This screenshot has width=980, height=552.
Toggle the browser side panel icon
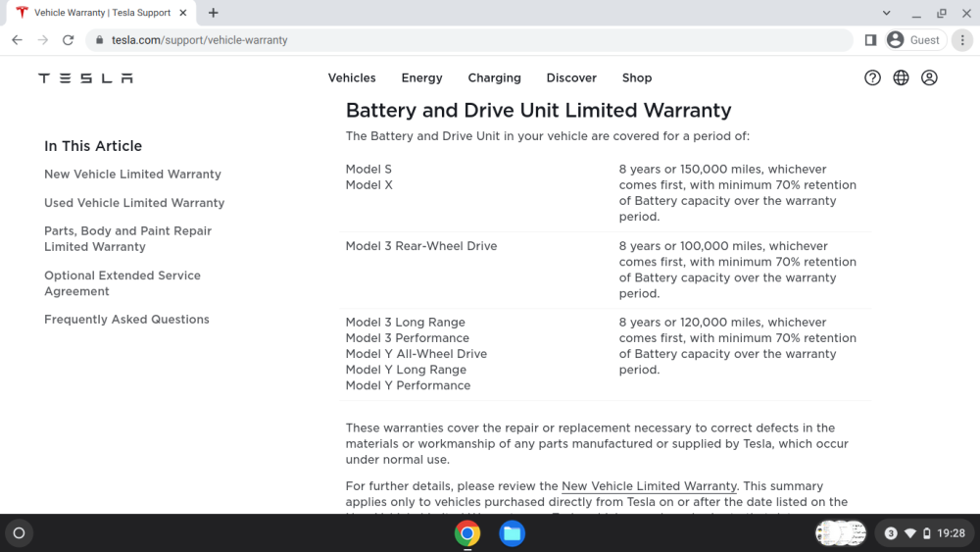(x=870, y=40)
